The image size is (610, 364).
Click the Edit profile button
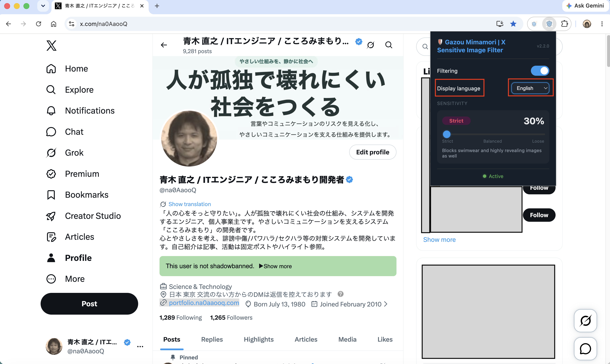(x=373, y=152)
